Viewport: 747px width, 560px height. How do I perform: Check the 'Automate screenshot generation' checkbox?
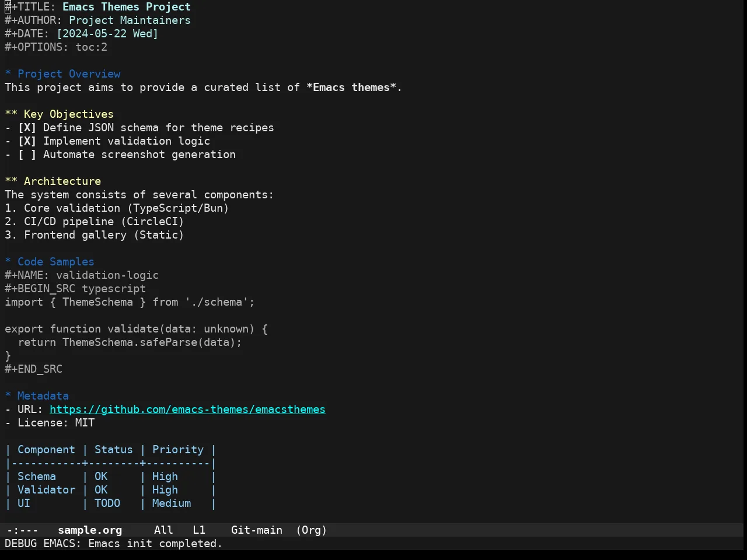coord(27,155)
